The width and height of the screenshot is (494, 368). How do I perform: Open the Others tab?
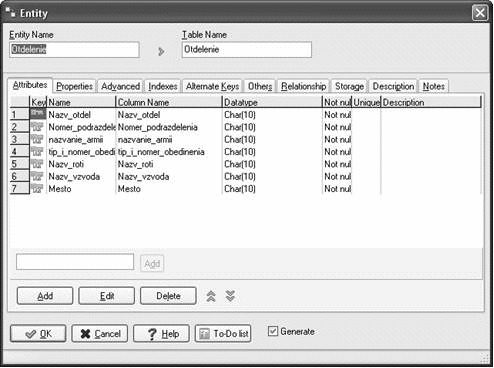260,86
